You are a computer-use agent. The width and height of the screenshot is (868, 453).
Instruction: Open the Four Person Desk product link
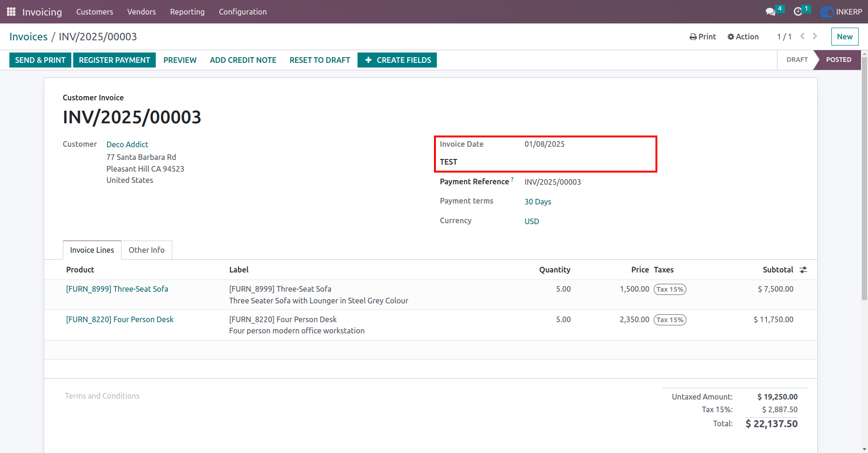coord(120,319)
